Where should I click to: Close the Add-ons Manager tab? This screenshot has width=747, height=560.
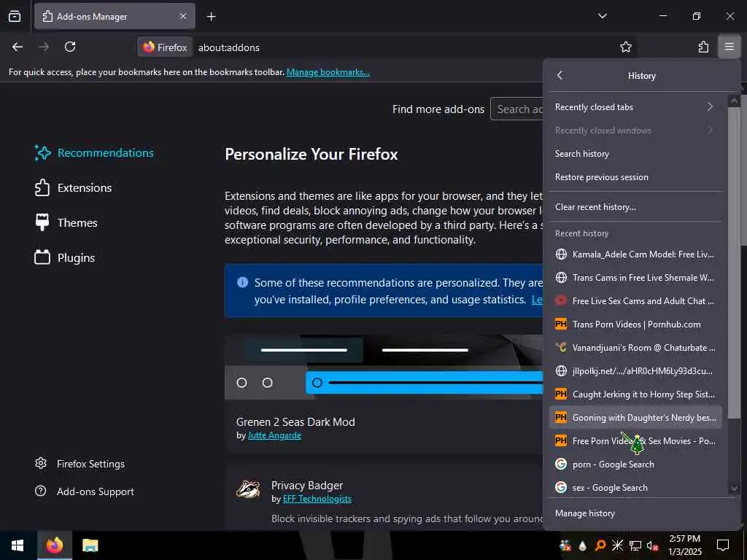point(183,17)
